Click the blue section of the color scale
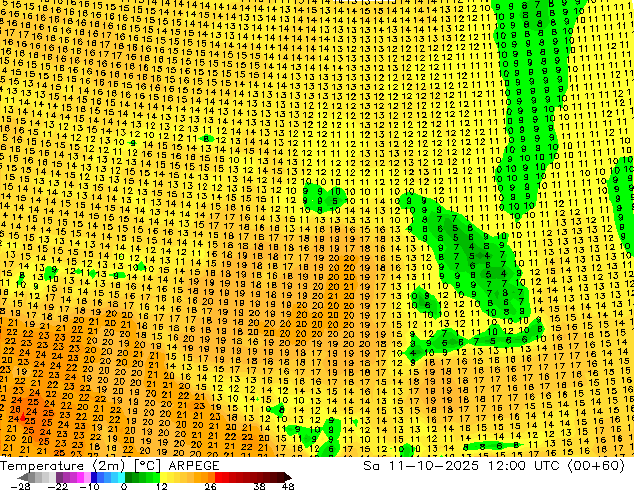The image size is (634, 490). tap(108, 477)
